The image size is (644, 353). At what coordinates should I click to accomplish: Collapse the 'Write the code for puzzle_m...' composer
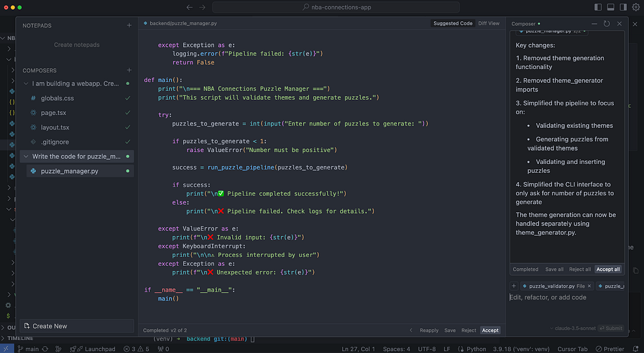pyautogui.click(x=26, y=156)
